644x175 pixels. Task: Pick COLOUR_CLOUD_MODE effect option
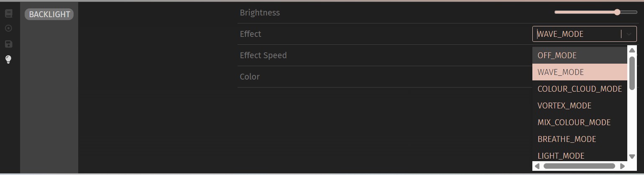pos(580,89)
